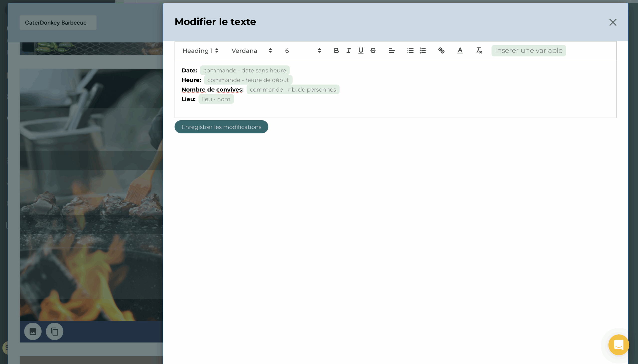Open the chat support bubble

[x=618, y=345]
